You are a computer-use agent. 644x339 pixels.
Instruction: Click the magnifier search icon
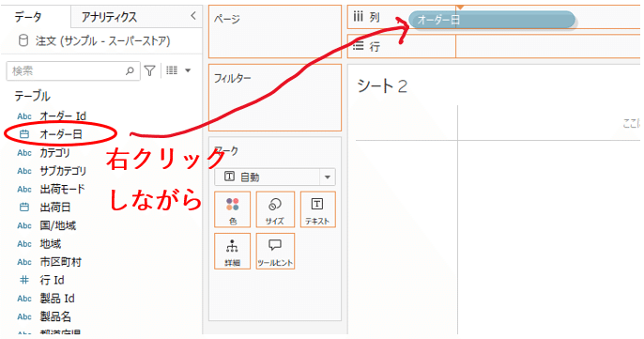(x=130, y=70)
